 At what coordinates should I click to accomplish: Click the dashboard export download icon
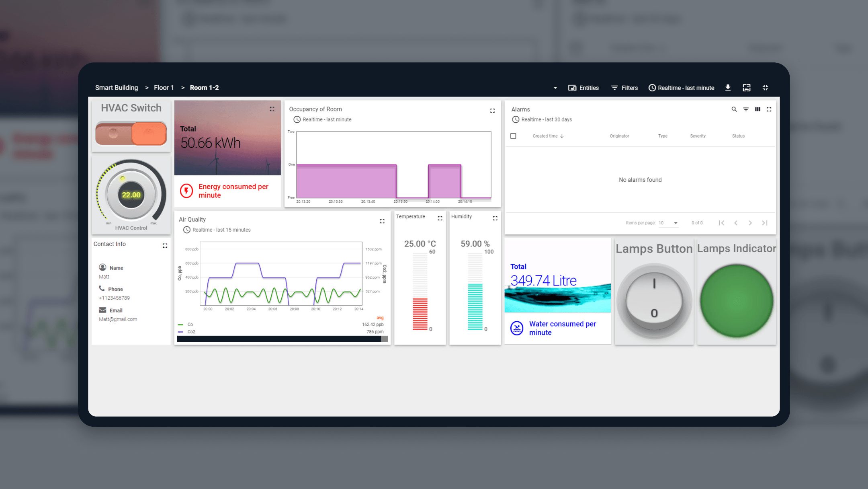728,88
